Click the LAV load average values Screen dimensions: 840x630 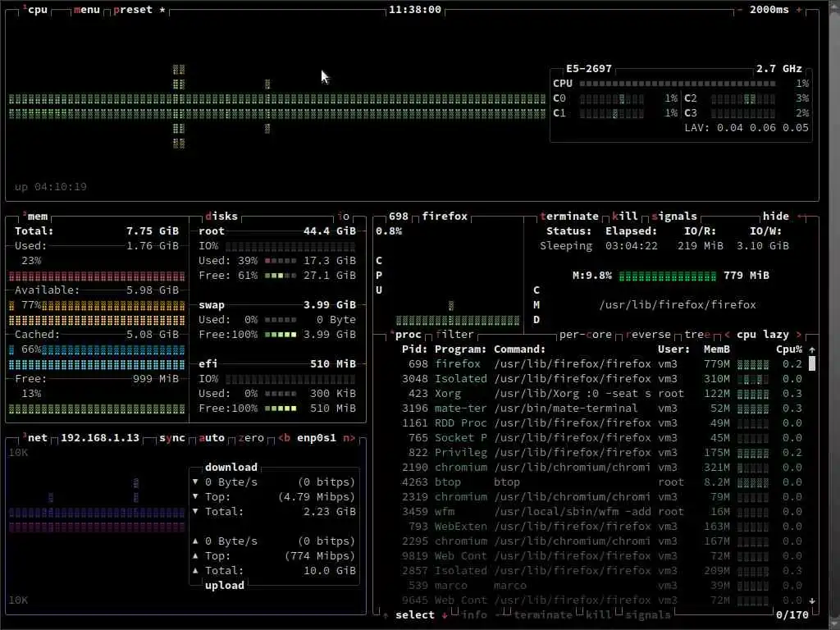746,128
